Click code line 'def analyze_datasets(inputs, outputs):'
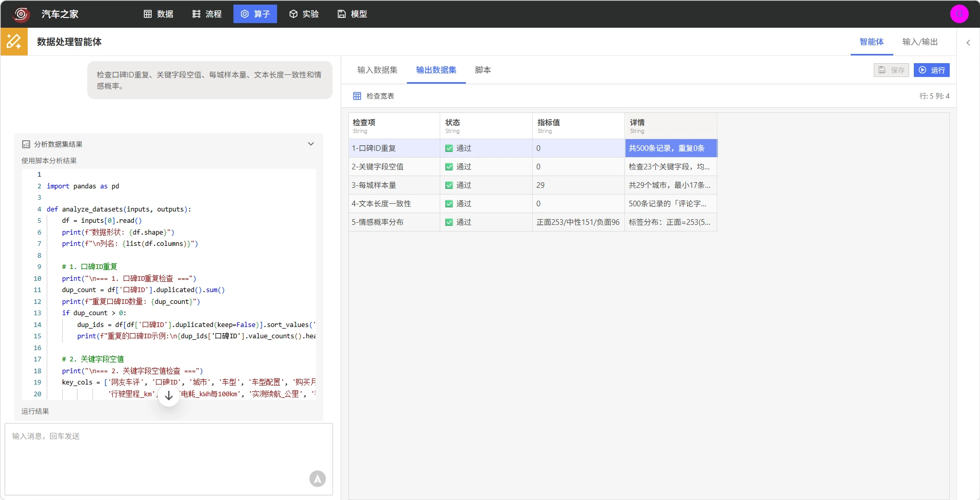 (x=119, y=209)
